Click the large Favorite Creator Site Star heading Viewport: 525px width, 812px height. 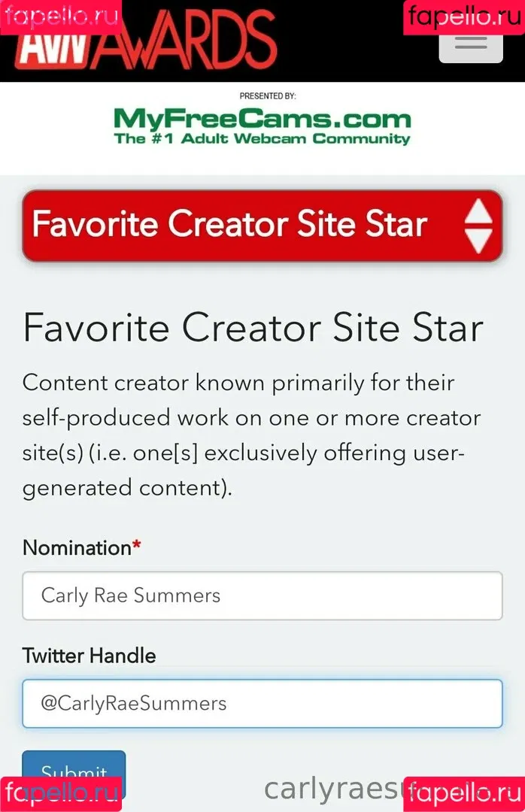[x=253, y=328]
